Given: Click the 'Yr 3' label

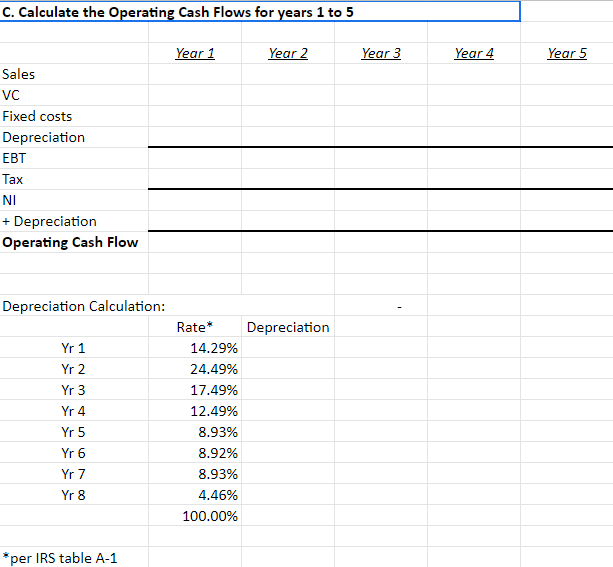Looking at the screenshot, I should [73, 390].
